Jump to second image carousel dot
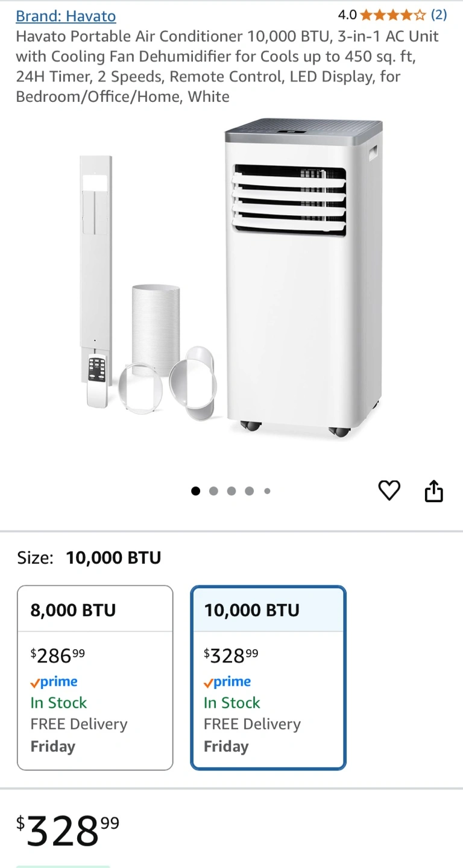Viewport: 463px width, 868px height. [213, 491]
